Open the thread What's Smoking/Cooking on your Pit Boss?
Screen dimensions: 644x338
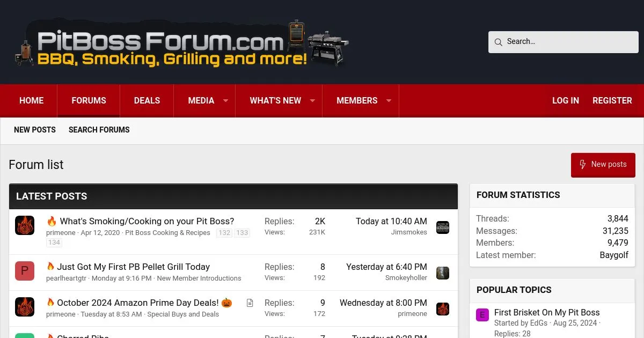tap(147, 221)
